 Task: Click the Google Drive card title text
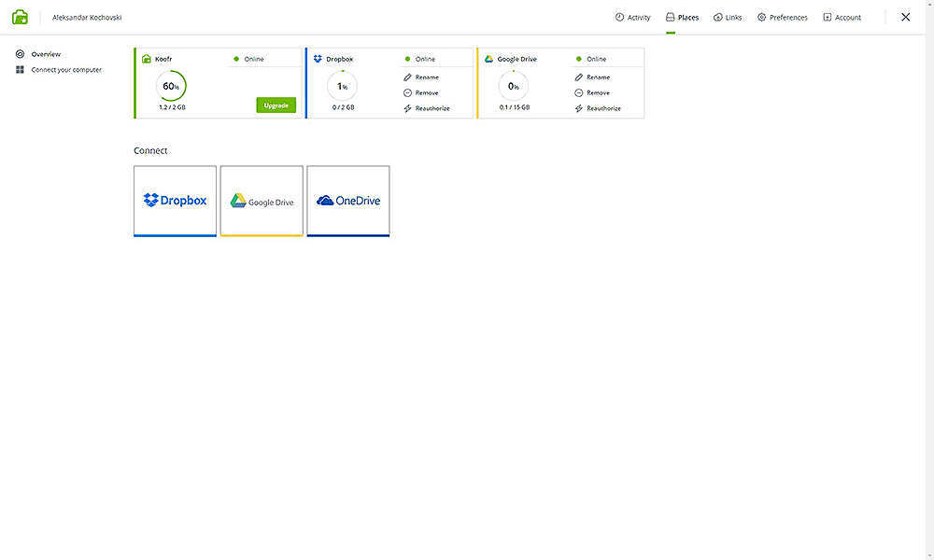point(517,59)
